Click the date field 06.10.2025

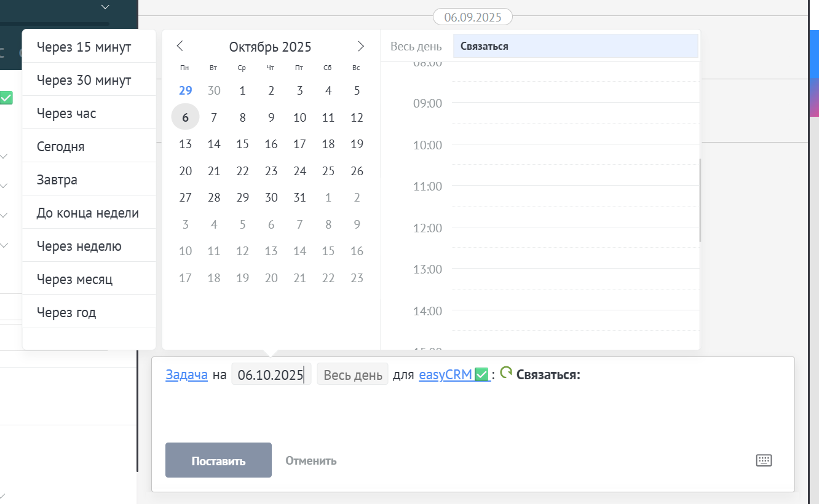point(271,374)
